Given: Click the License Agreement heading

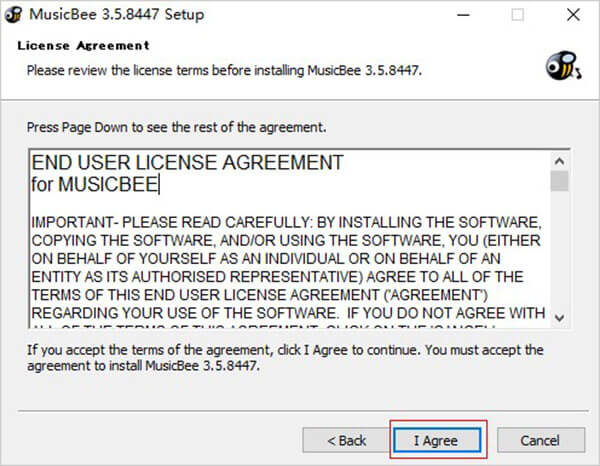Looking at the screenshot, I should point(83,46).
